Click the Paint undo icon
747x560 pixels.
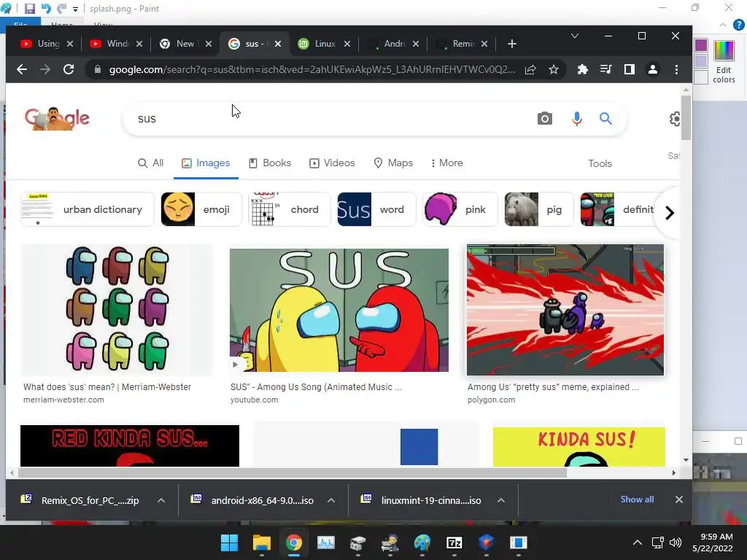(46, 9)
